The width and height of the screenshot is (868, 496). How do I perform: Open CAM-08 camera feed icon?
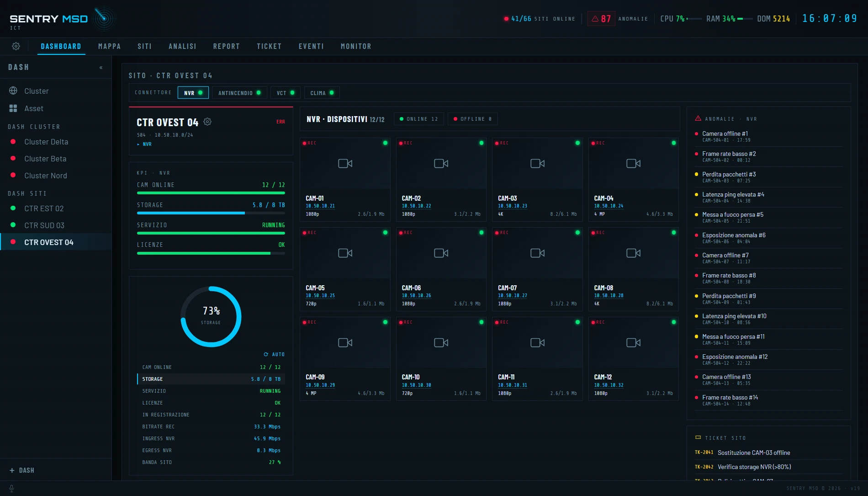click(633, 253)
